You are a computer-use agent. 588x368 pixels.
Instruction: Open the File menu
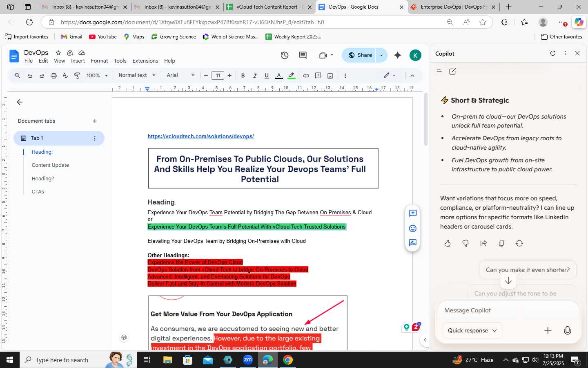click(x=29, y=61)
